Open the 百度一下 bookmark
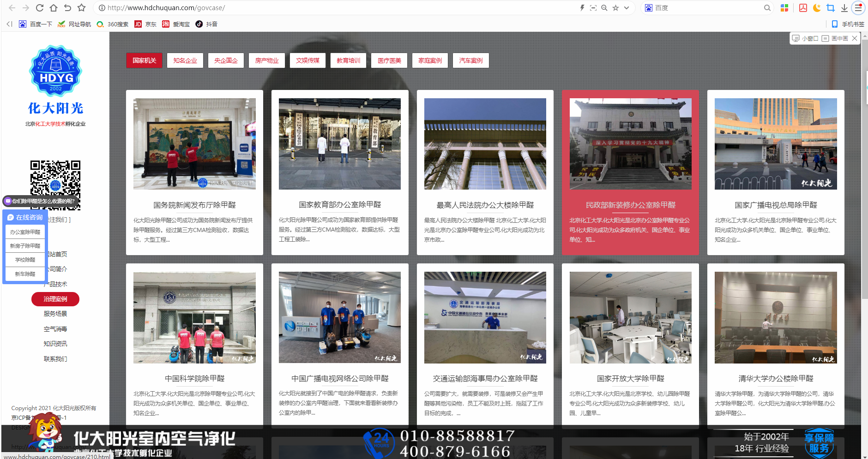868x459 pixels. pyautogui.click(x=36, y=24)
